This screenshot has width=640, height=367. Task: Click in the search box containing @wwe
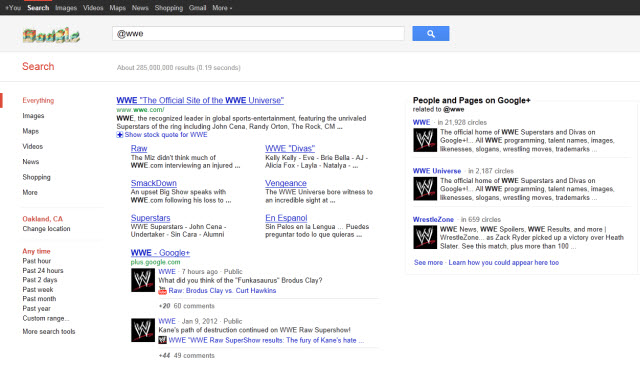[258, 33]
